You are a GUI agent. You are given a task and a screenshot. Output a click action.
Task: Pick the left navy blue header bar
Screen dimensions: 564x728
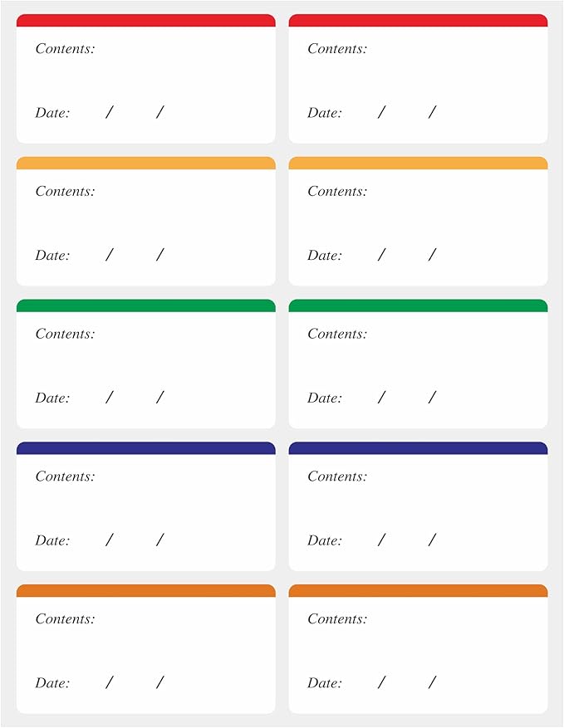[146, 448]
